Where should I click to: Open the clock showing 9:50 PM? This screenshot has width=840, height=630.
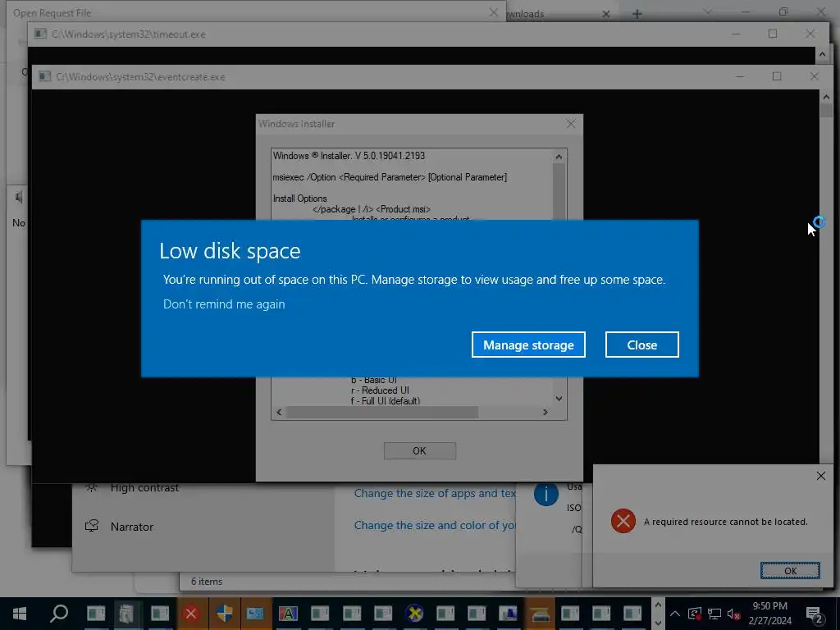tap(769, 614)
